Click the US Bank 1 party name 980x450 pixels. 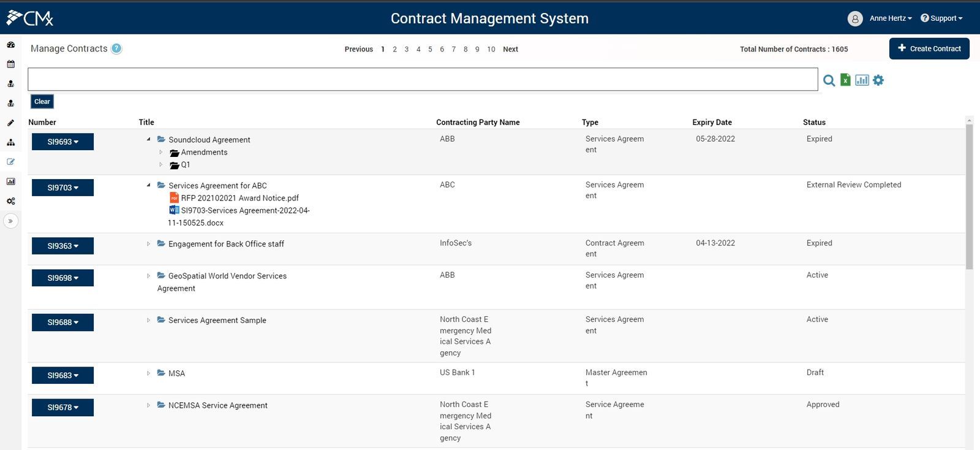(458, 372)
